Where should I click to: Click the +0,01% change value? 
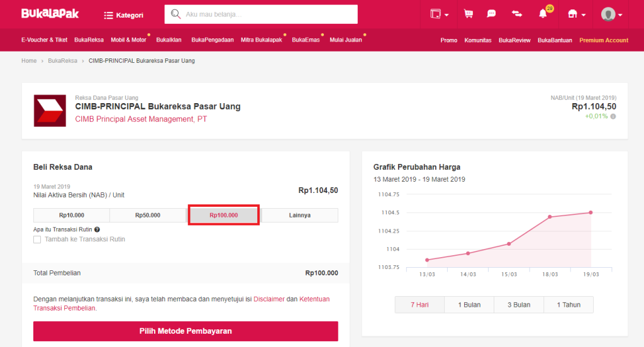coord(596,116)
